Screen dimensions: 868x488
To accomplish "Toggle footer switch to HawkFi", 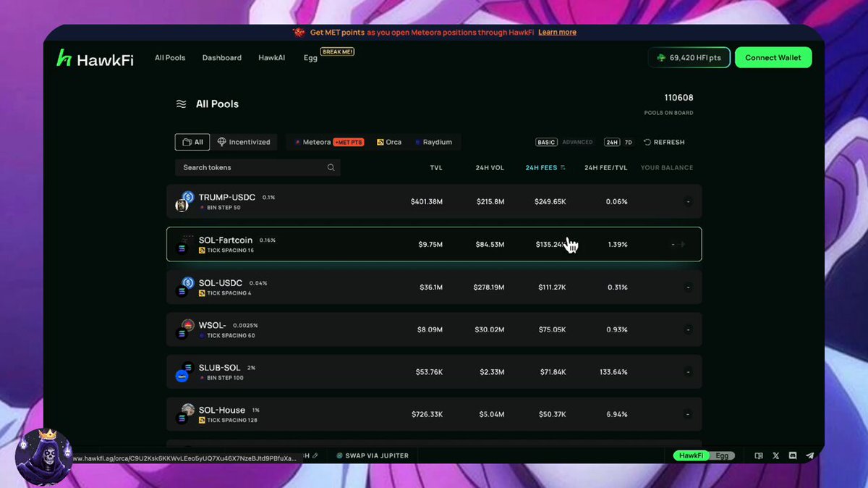I will pos(691,456).
